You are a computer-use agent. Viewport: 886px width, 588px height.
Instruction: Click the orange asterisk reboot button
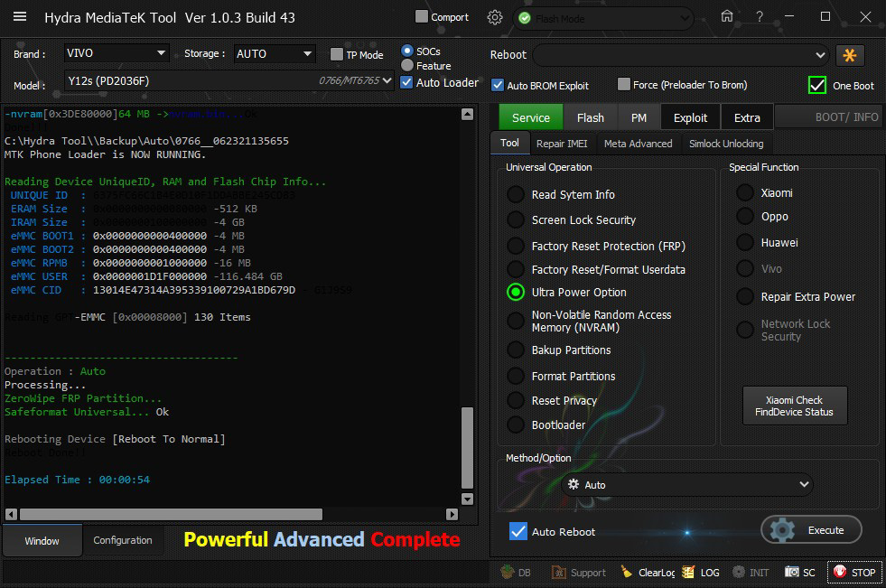[850, 55]
